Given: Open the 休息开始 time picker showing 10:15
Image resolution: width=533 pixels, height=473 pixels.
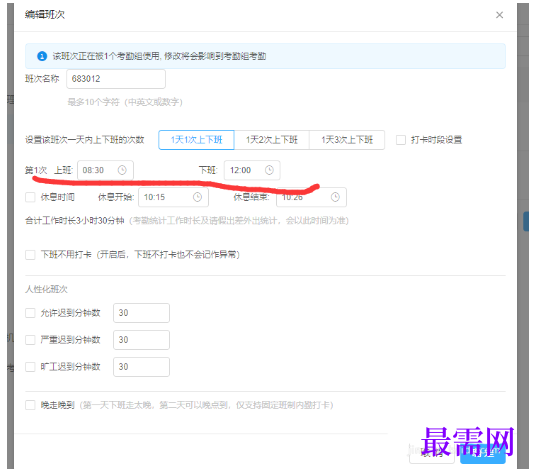Looking at the screenshot, I should (173, 197).
